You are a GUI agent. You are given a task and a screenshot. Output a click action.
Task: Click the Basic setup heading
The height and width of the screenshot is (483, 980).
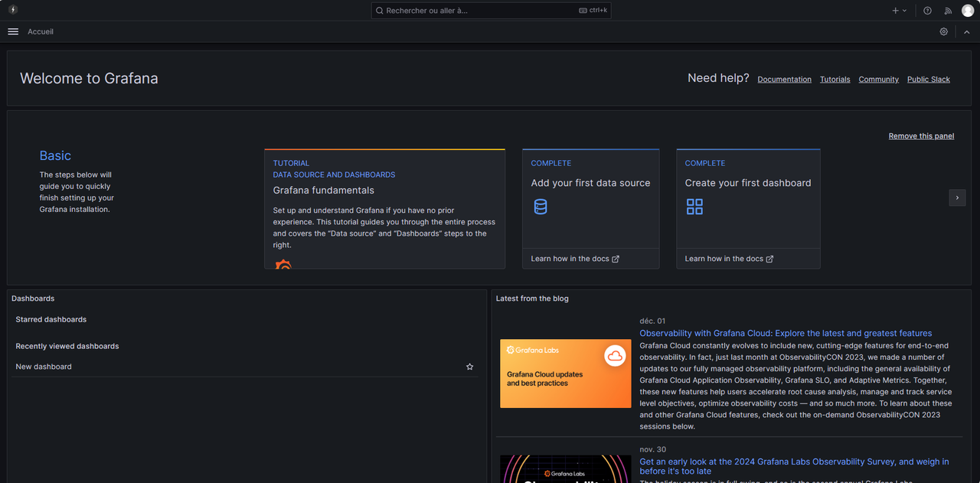tap(55, 155)
